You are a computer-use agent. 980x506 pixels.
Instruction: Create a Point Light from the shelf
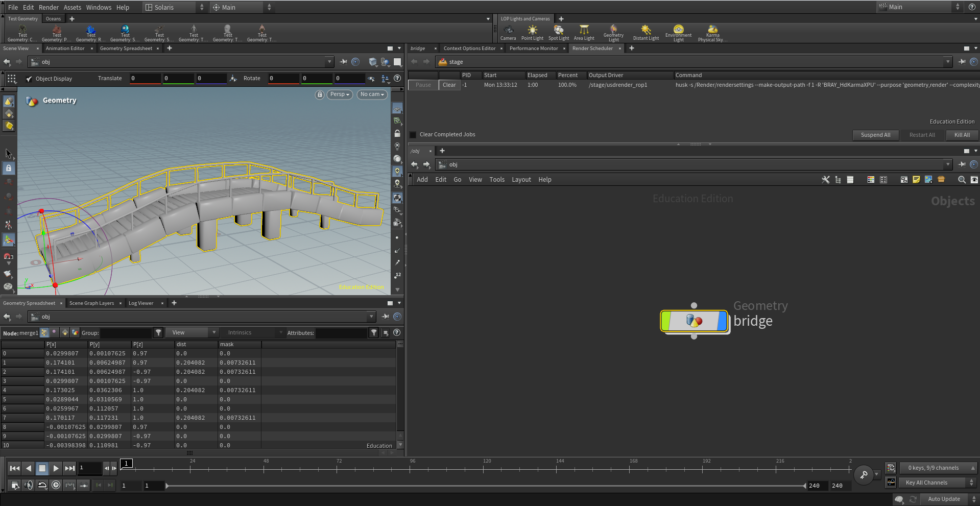532,33
